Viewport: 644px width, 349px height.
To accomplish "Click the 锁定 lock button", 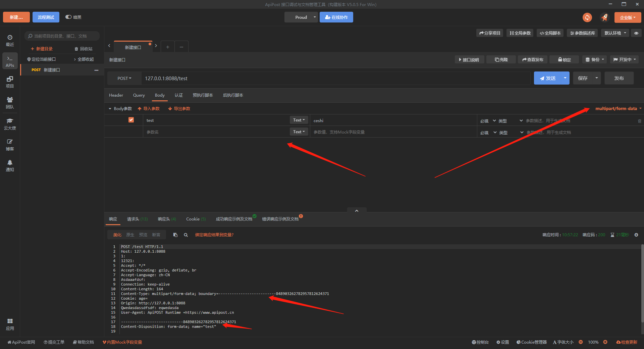I will tap(564, 59).
